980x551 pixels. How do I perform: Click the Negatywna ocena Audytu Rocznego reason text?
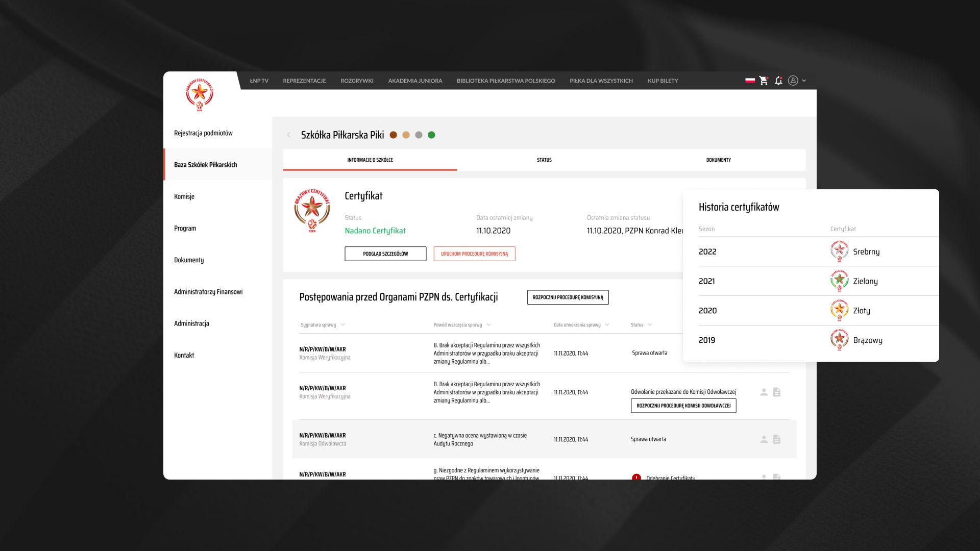(480, 439)
